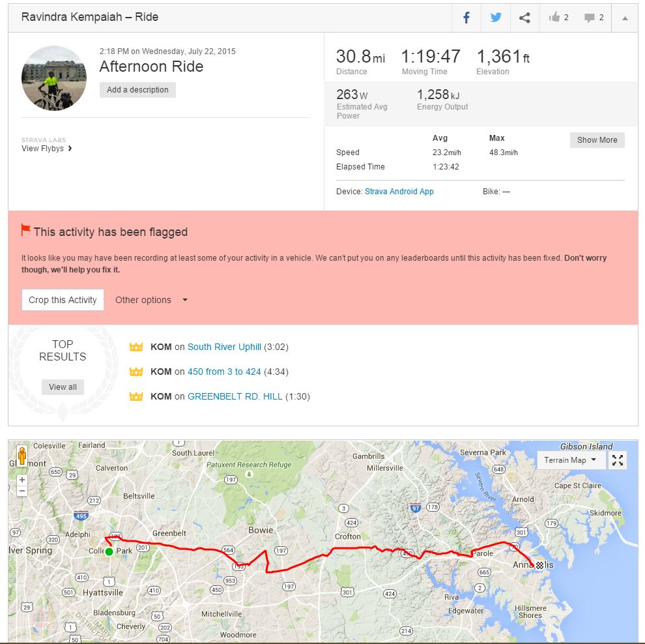This screenshot has width=645, height=644.
Task: Open the South River Uphill segment
Action: click(x=224, y=347)
